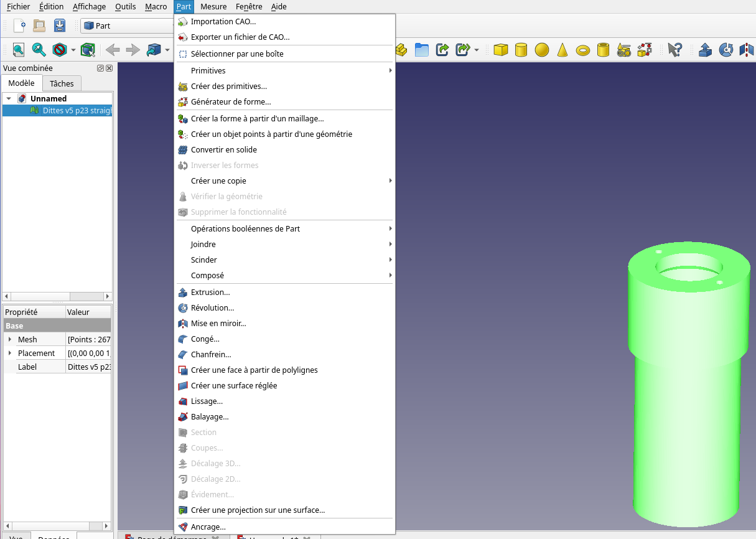The height and width of the screenshot is (539, 756).
Task: Open the Part workbench selector dropdown
Action: [128, 26]
